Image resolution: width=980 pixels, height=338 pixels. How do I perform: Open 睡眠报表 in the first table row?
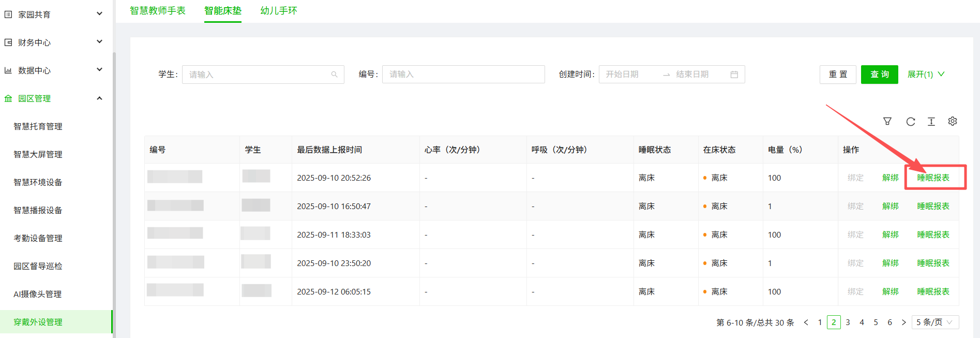(933, 178)
